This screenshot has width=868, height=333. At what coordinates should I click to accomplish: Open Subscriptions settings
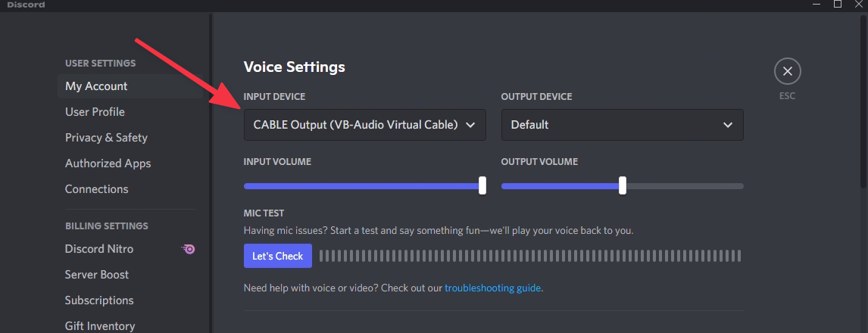click(99, 300)
